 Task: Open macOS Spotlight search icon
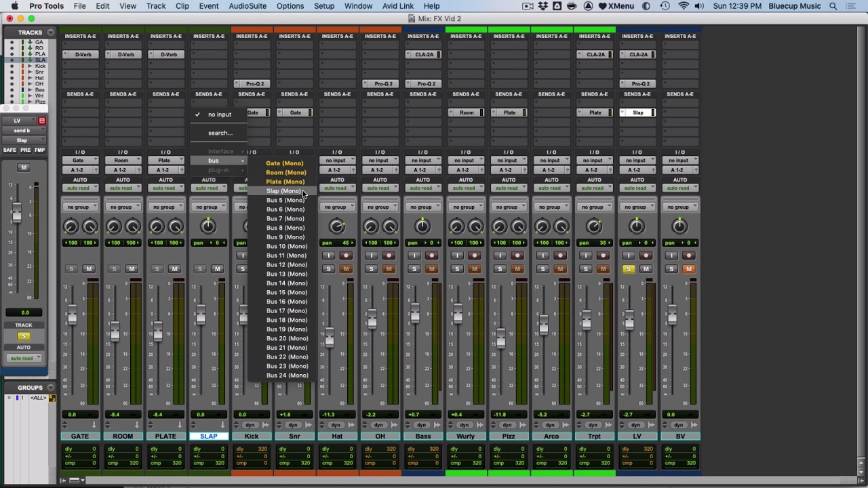833,6
